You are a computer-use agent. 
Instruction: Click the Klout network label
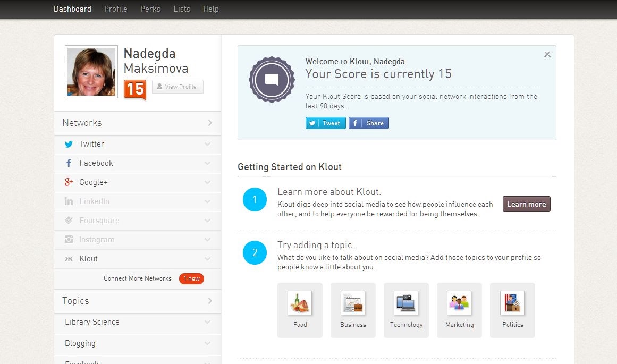(89, 259)
